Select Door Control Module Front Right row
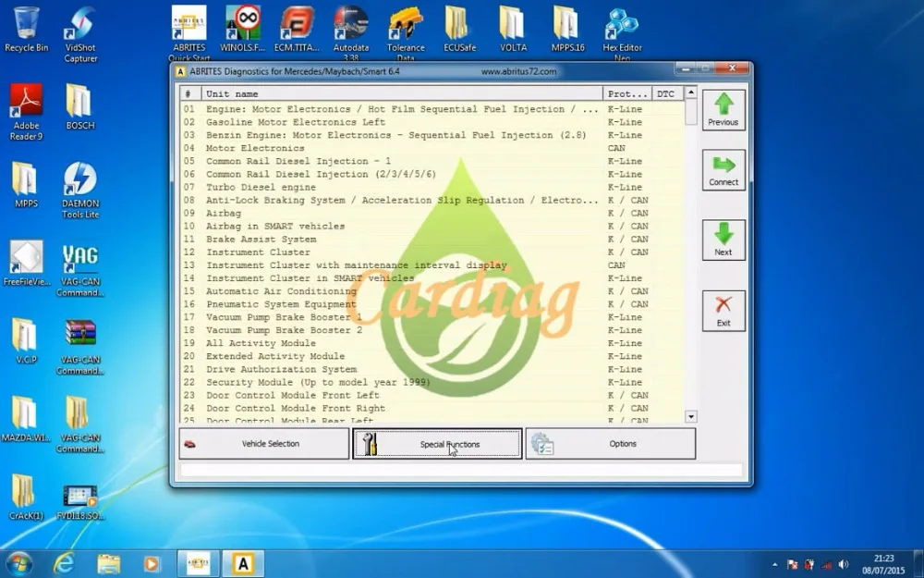The width and height of the screenshot is (924, 578). pos(432,408)
